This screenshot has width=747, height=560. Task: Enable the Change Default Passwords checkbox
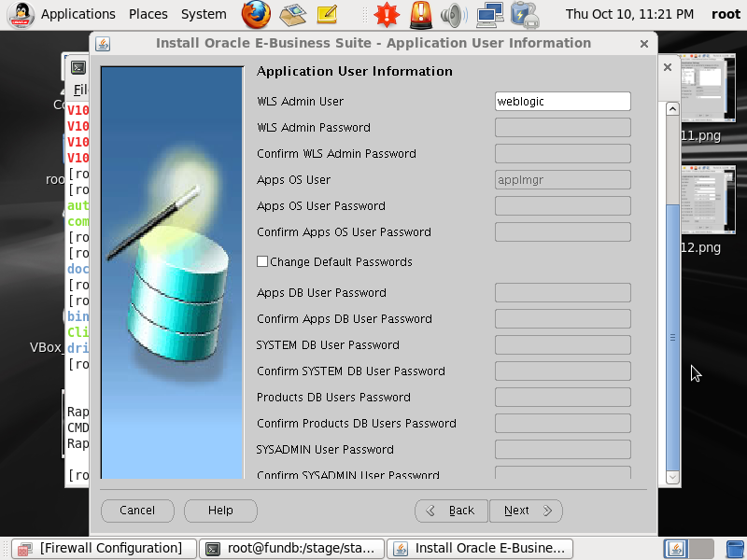point(262,261)
